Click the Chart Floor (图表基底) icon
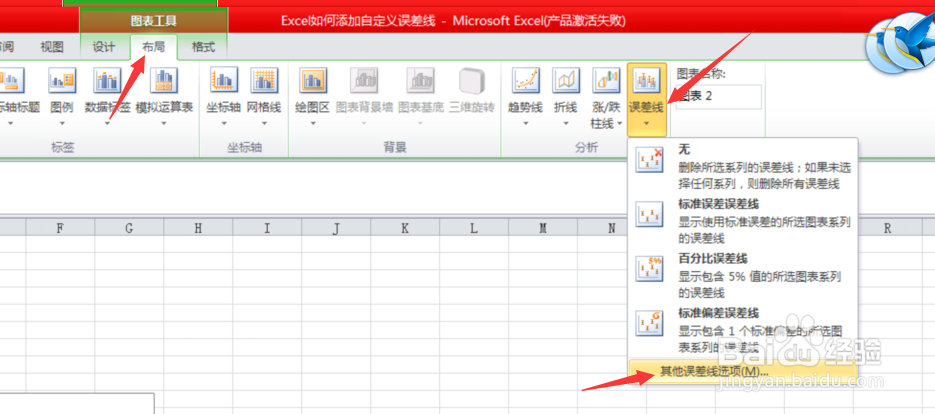Viewport: 935px width, 414px height. 420,80
